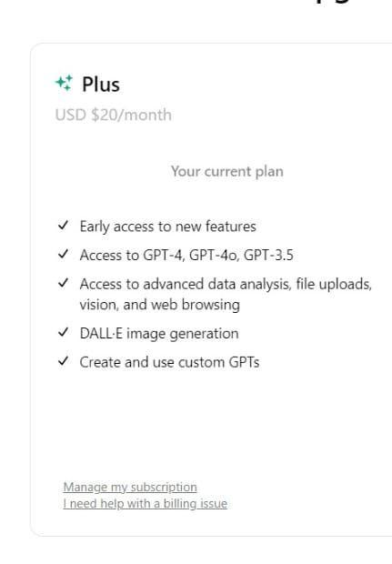Open I need help with a billing issue
This screenshot has width=392, height=564.
pyautogui.click(x=145, y=504)
